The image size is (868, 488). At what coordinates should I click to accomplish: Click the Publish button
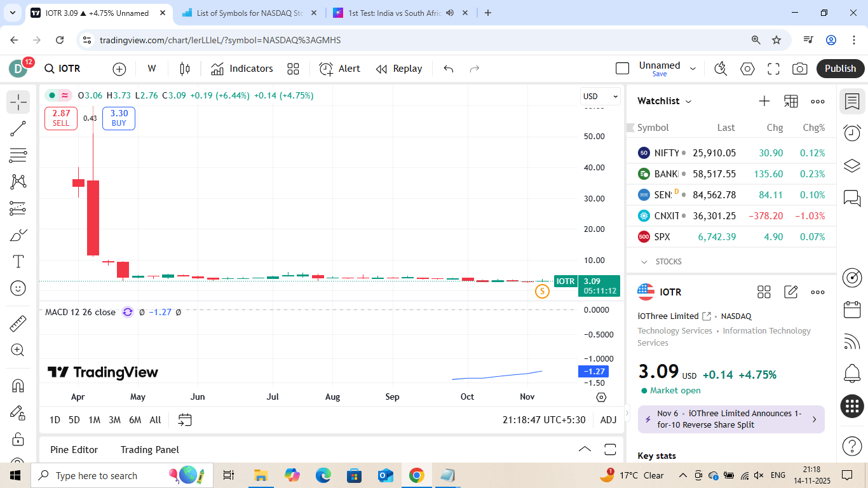coord(841,69)
